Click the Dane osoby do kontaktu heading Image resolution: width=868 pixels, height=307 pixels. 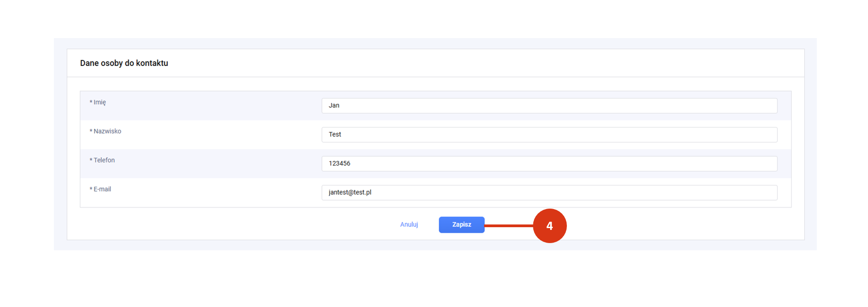pyautogui.click(x=124, y=63)
